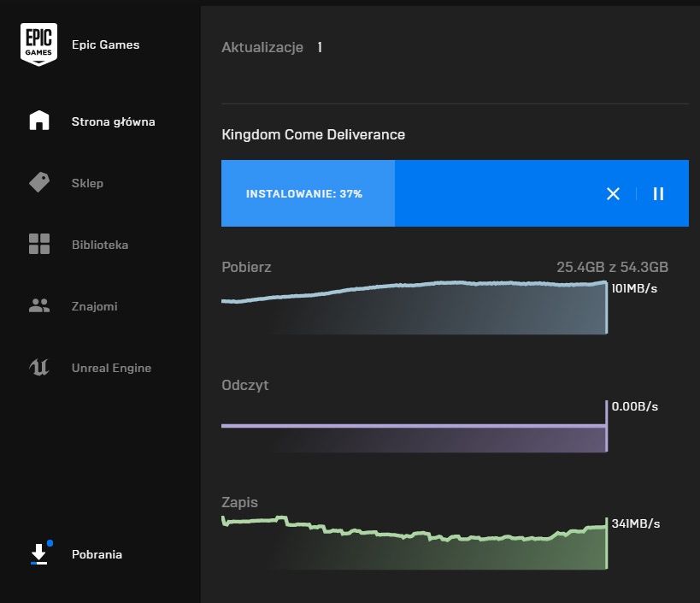Click the Zapis write speed graph
Image resolution: width=700 pixels, height=603 pixels.
tap(415, 542)
